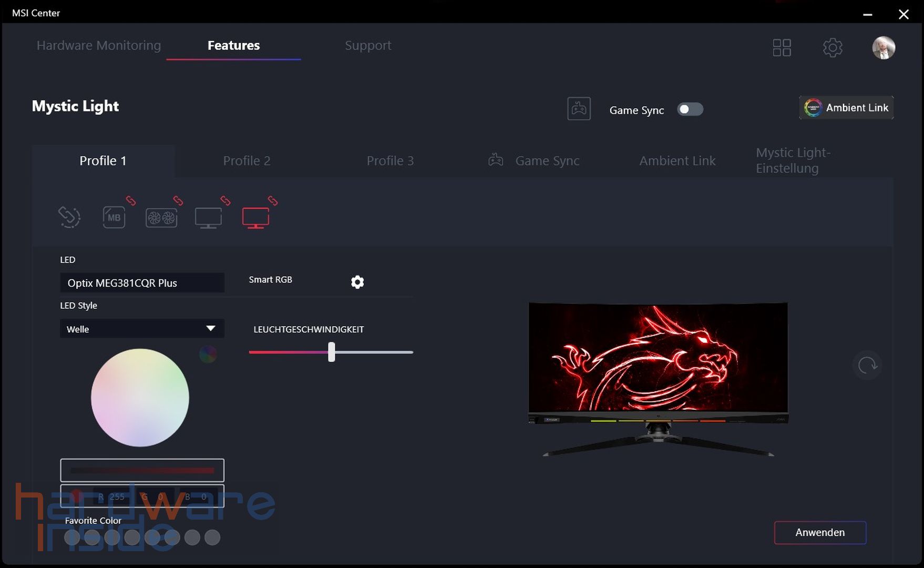Viewport: 924px width, 568px height.
Task: Open the Welle LED Style dropdown
Action: tap(141, 329)
